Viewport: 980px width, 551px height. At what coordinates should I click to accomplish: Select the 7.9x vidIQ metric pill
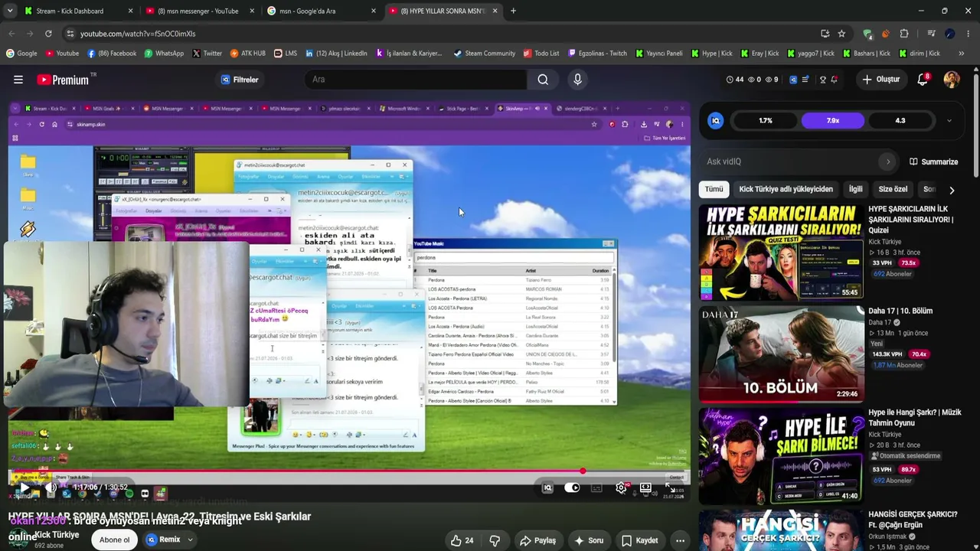pyautogui.click(x=833, y=121)
